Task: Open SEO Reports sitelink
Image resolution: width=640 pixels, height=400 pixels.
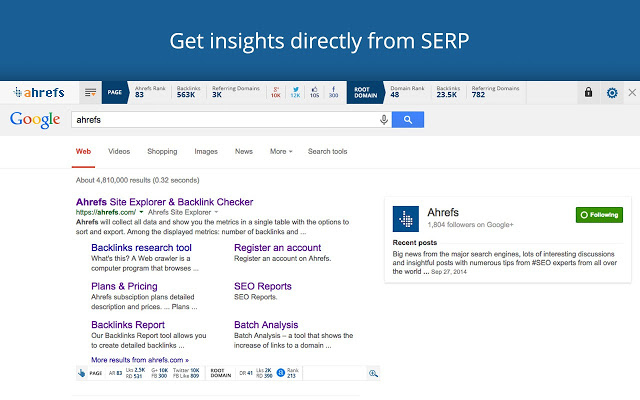Action: (x=263, y=286)
